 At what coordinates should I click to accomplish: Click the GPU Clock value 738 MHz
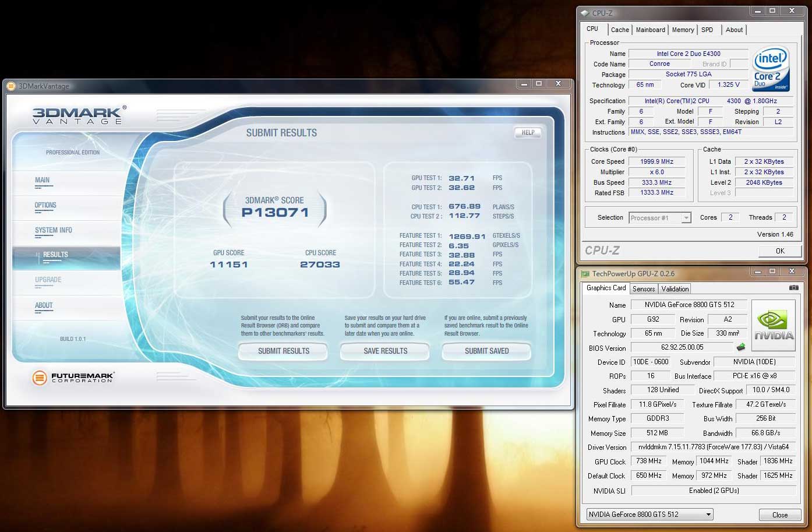pyautogui.click(x=648, y=461)
